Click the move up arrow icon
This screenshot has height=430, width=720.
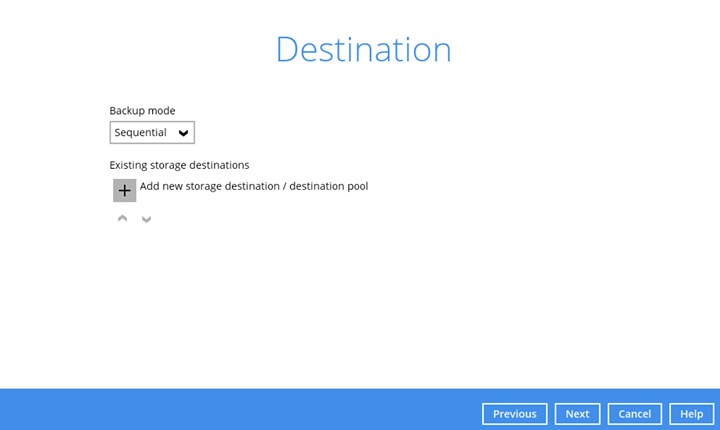coord(123,218)
